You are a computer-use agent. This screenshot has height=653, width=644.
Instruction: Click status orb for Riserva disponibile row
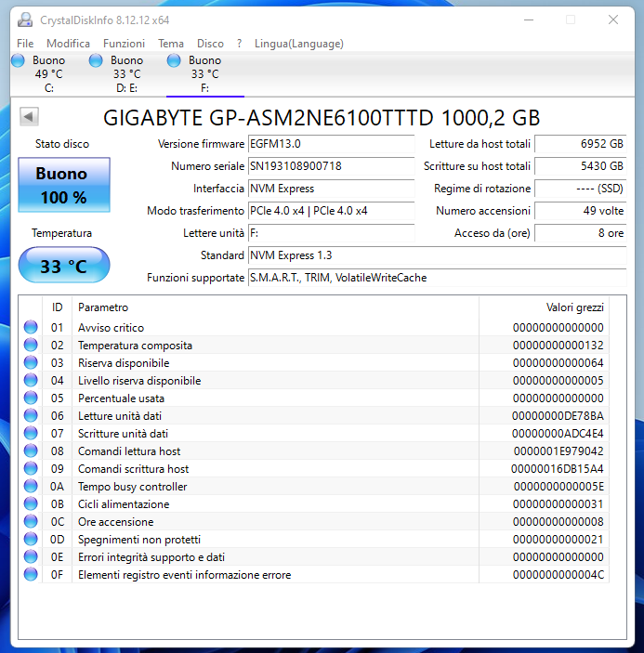tap(31, 363)
